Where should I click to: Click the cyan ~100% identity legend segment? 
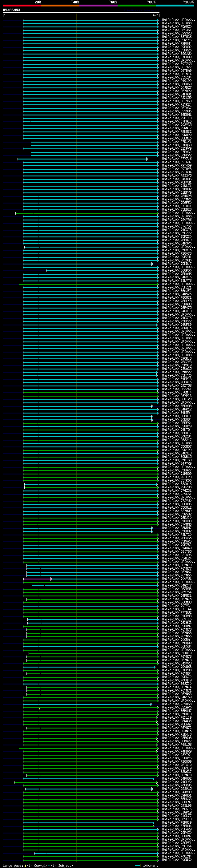click(175, 6)
